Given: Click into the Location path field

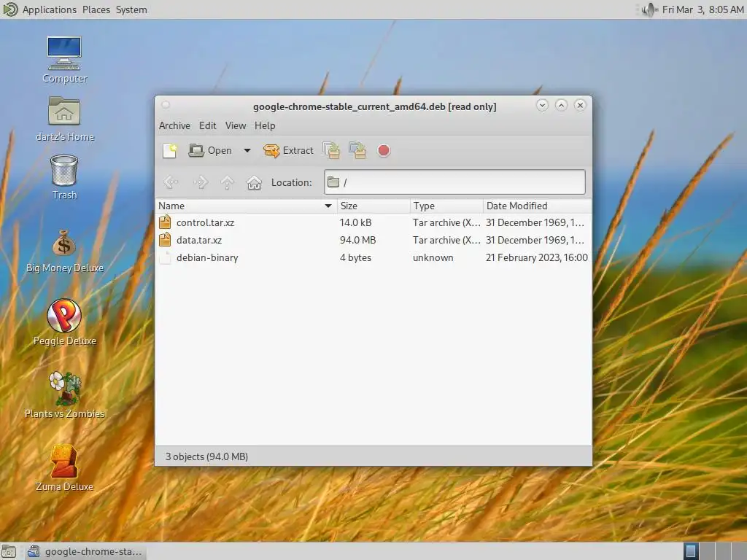Looking at the screenshot, I should [x=454, y=182].
